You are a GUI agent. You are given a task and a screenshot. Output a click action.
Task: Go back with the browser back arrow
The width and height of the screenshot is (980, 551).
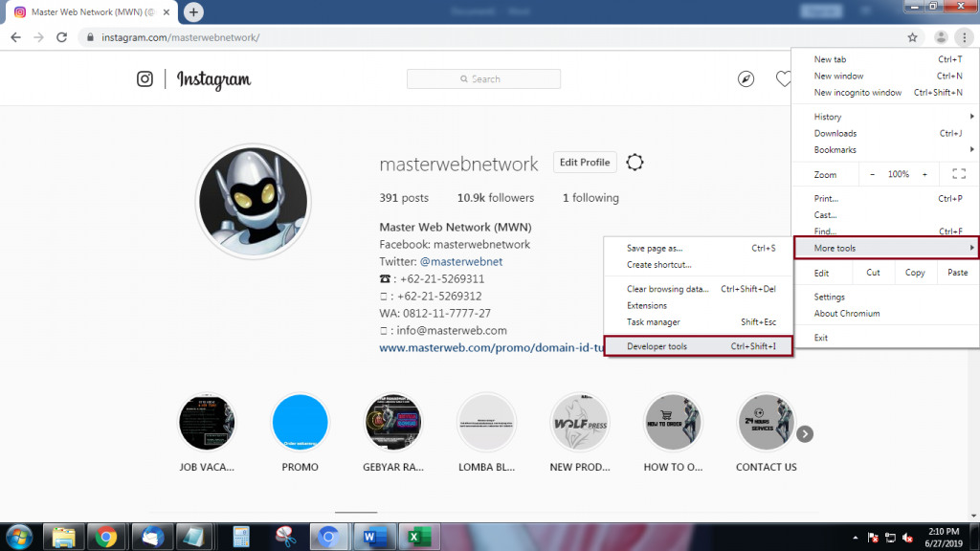pyautogui.click(x=15, y=37)
